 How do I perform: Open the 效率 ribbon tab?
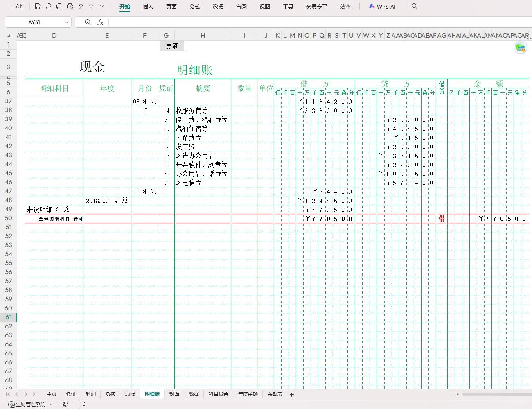tap(345, 7)
